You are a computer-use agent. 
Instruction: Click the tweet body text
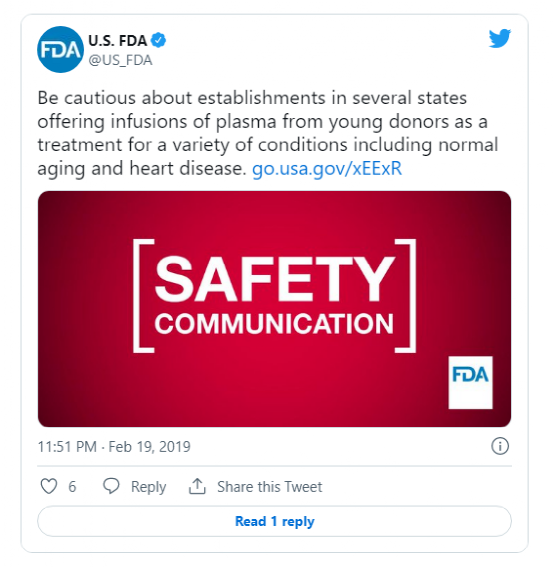tap(268, 133)
